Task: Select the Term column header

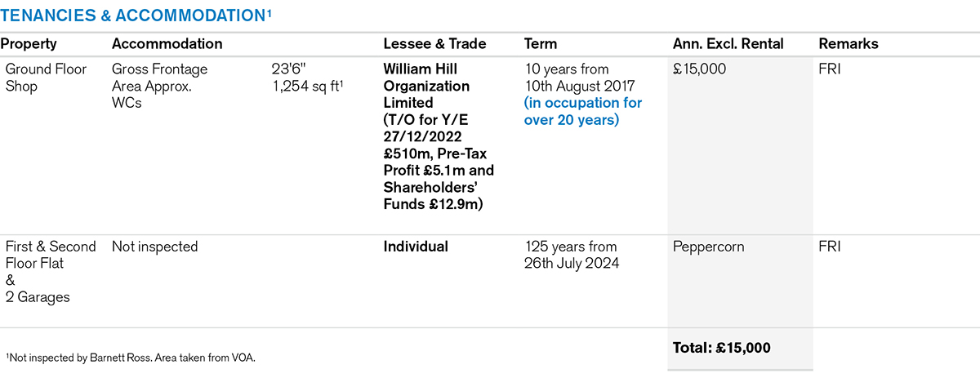Action: point(541,44)
